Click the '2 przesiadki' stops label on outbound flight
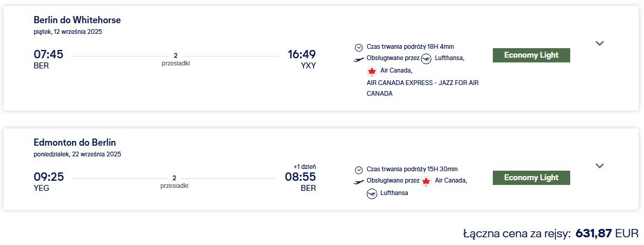The image size is (644, 245). click(x=176, y=59)
